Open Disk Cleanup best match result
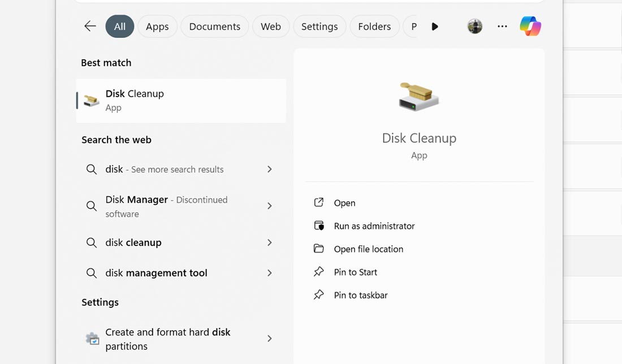 (181, 101)
